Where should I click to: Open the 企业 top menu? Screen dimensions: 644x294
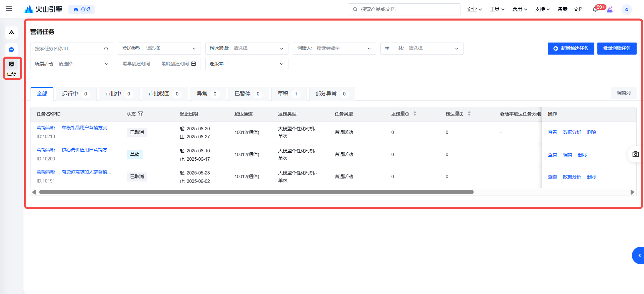click(x=474, y=9)
